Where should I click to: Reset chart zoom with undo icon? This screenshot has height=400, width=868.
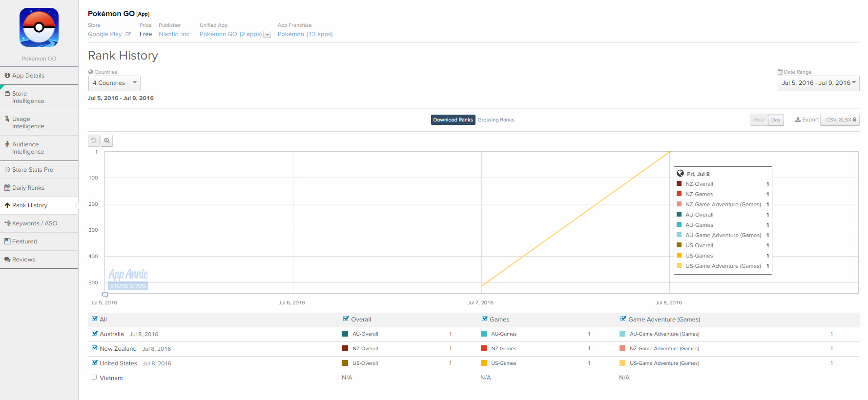coord(94,140)
